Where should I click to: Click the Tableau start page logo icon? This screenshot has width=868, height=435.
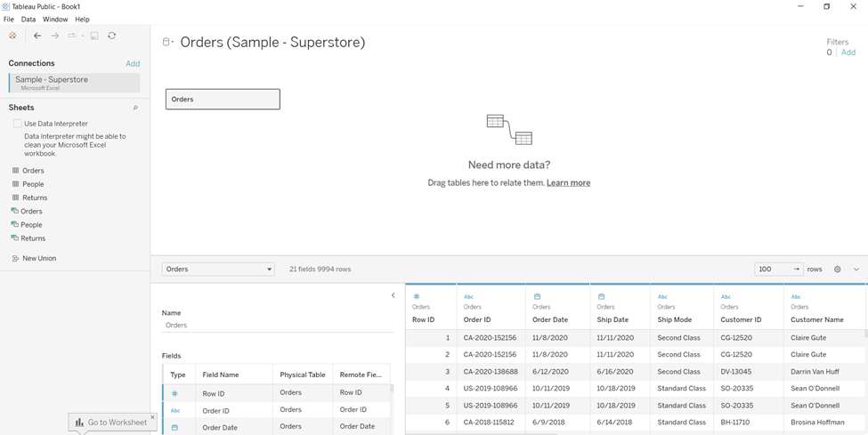click(12, 36)
